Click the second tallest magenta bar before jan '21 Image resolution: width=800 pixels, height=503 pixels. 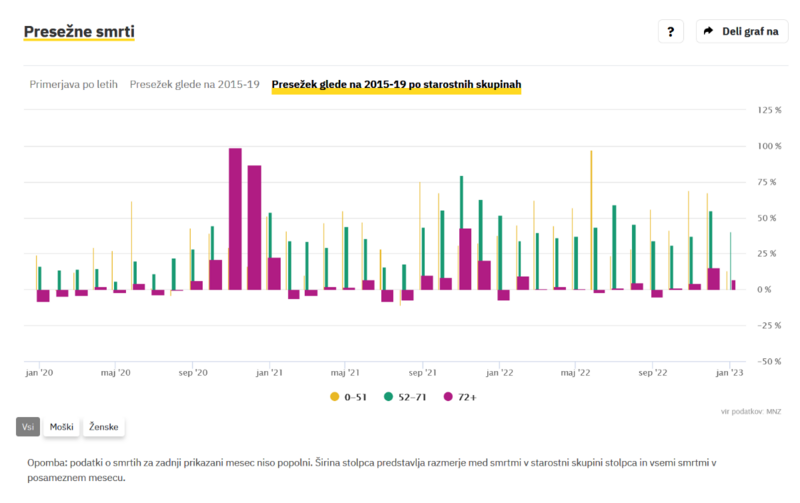pos(254,227)
